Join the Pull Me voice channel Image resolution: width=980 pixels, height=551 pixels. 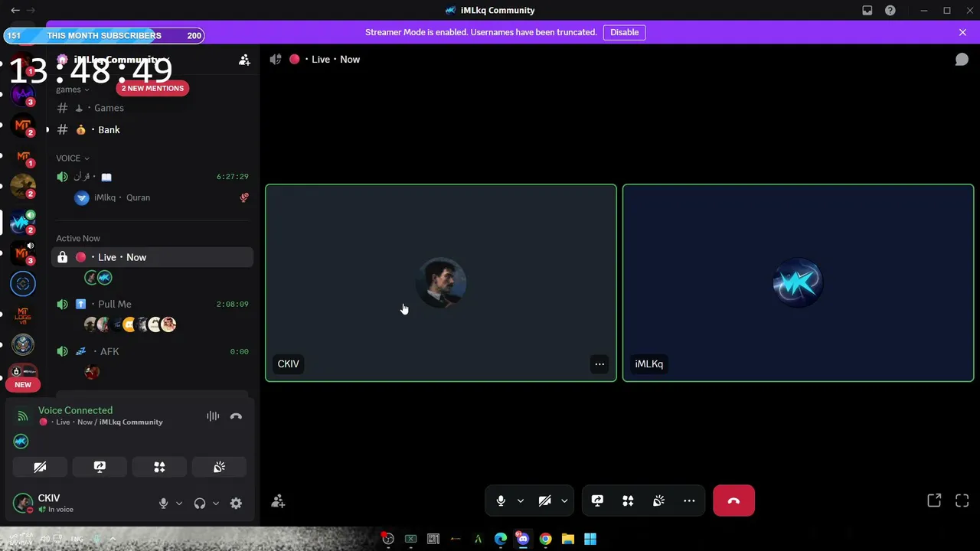pos(152,304)
